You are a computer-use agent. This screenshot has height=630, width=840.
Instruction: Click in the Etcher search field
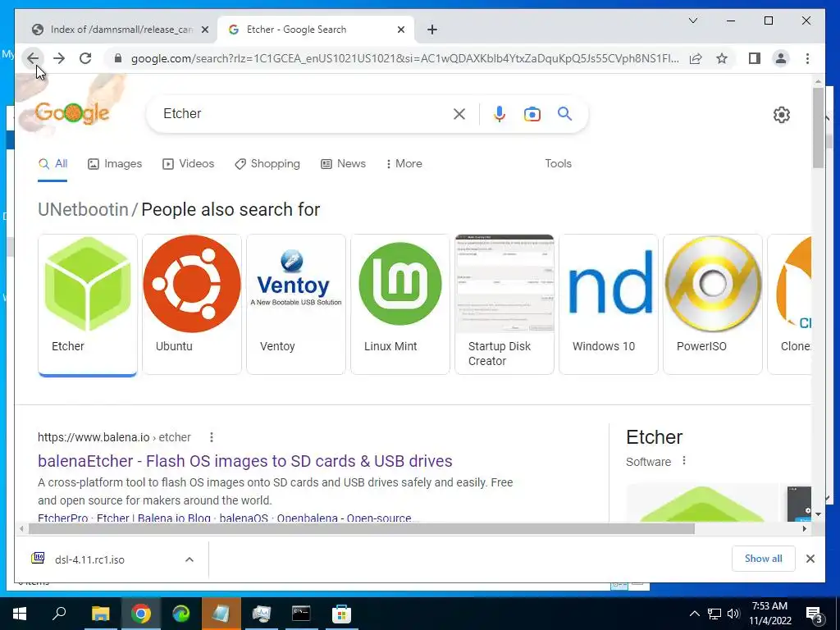click(x=305, y=113)
